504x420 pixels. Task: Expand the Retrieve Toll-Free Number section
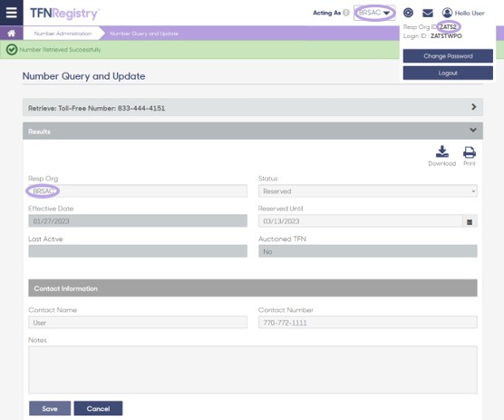click(x=253, y=107)
